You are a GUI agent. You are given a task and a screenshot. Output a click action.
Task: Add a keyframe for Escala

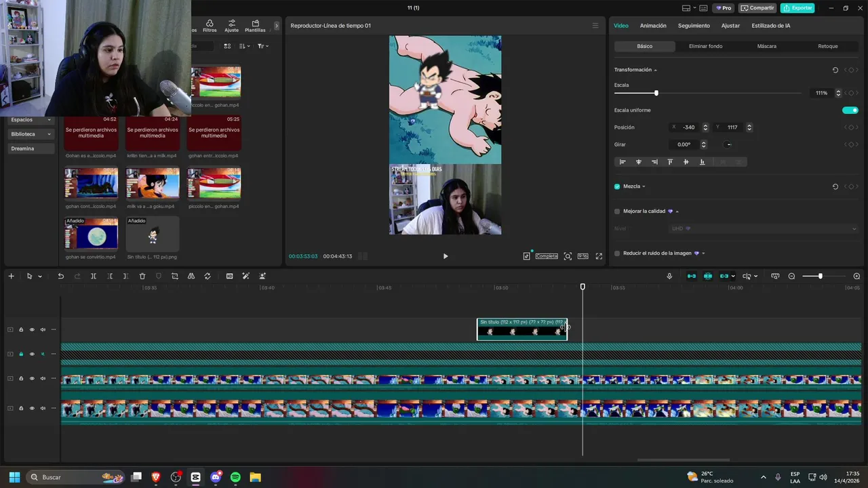pyautogui.click(x=851, y=93)
